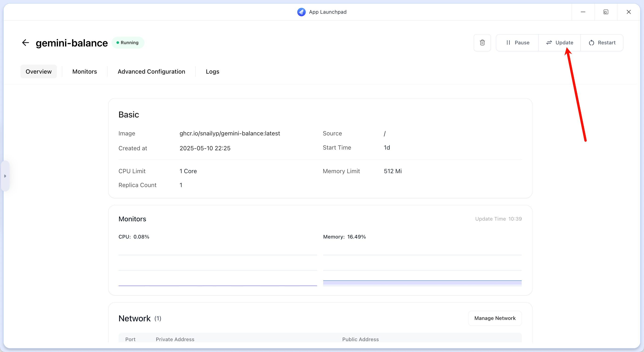Click the trash delete icon

(x=482, y=43)
